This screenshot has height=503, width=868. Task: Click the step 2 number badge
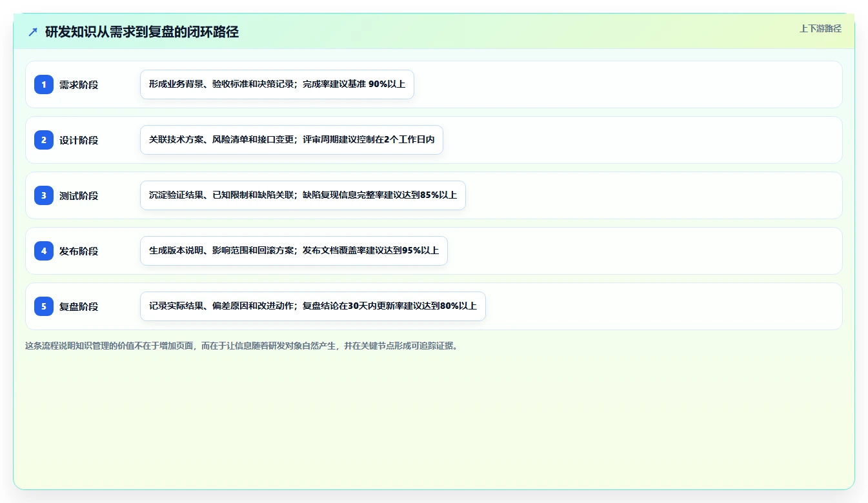44,140
